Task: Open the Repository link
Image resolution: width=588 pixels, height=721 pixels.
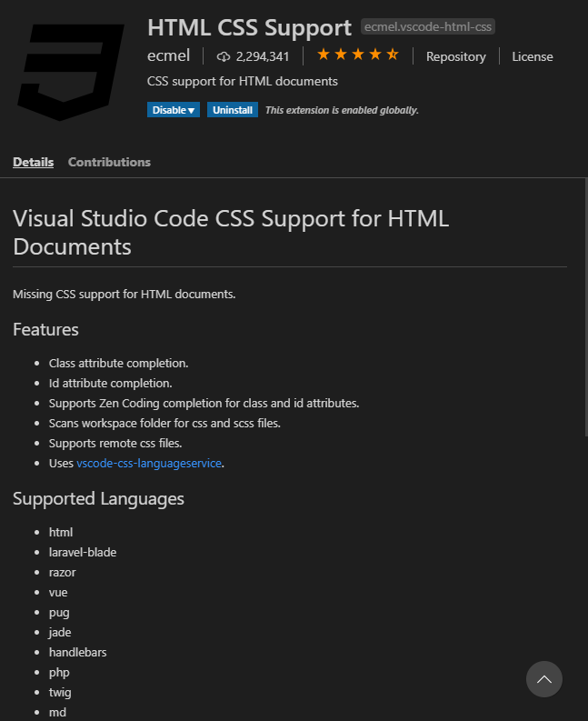Action: [x=455, y=56]
